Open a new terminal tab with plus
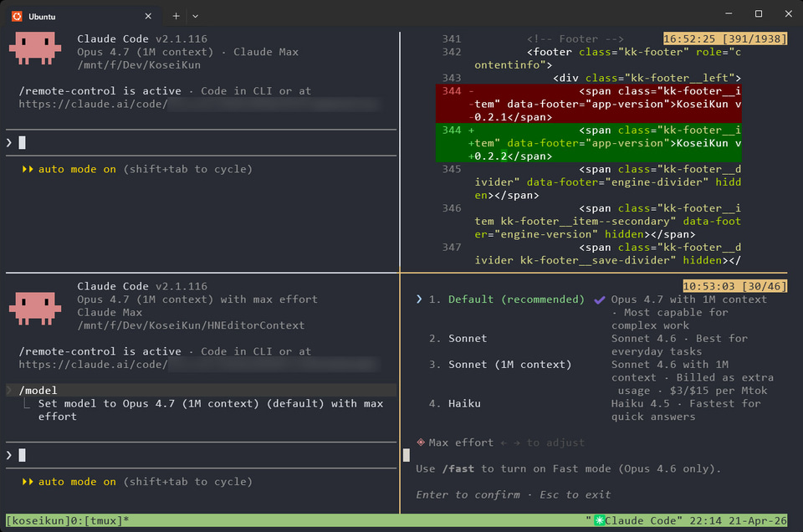The width and height of the screenshot is (803, 532). [x=176, y=17]
